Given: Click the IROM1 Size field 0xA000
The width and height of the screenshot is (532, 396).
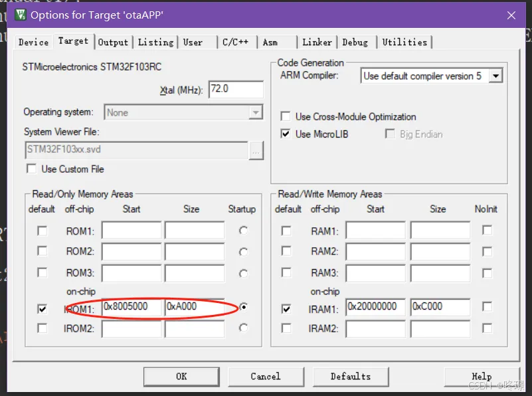Looking at the screenshot, I should click(195, 307).
